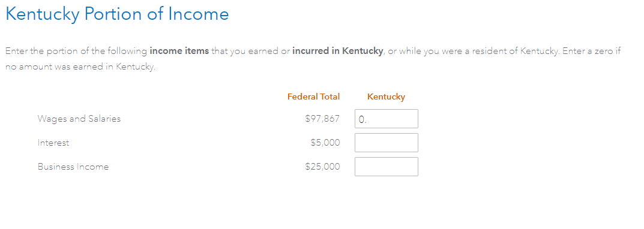Click the that you earned or phrase
Viewport: 644px width, 229px height.
(250, 52)
